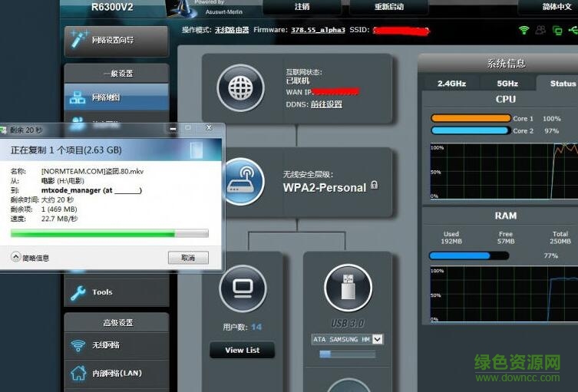Collapse details with 简略信息 chevron

pos(16,257)
